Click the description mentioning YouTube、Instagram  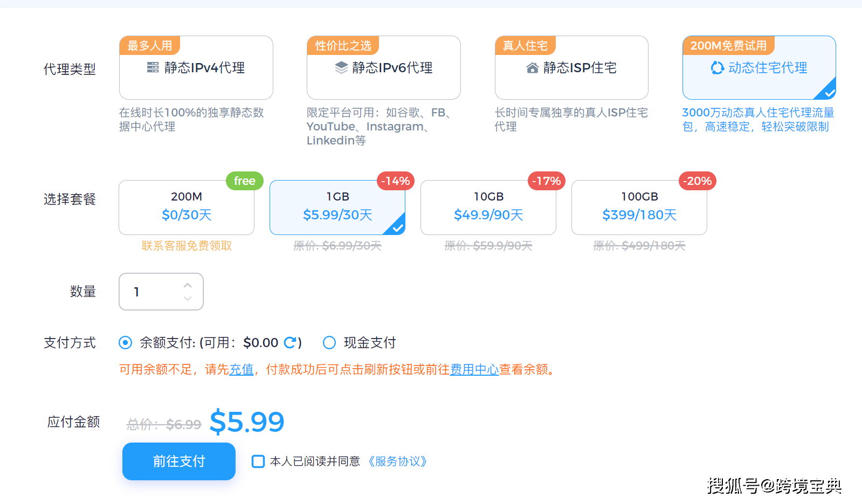(379, 127)
